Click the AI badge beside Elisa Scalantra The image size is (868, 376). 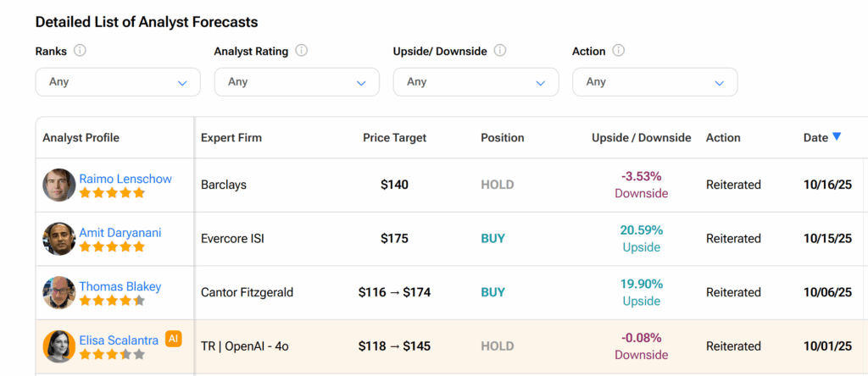coord(173,339)
